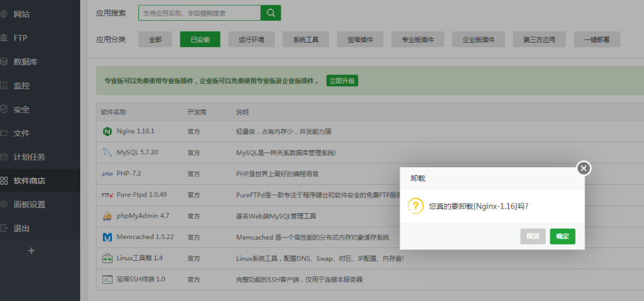
Task: Click the 计划任务 calendar icon in sidebar
Action: pyautogui.click(x=4, y=157)
